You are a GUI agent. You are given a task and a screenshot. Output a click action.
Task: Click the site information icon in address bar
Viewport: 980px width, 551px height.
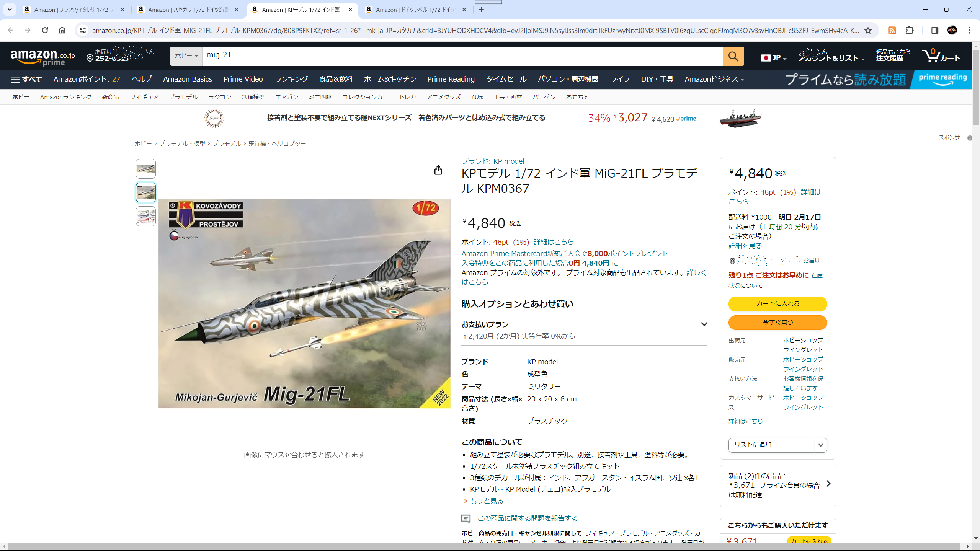click(x=83, y=30)
